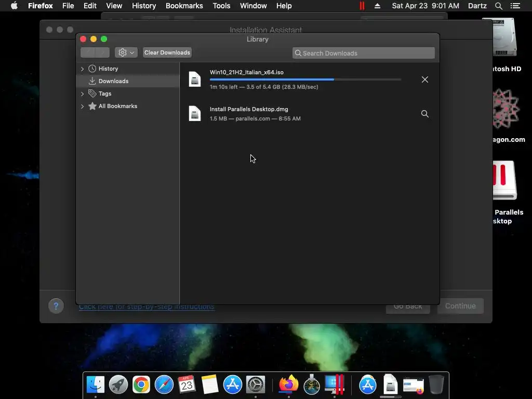The height and width of the screenshot is (399, 532).
Task: Open the Trash from the Dock
Action: click(436, 384)
